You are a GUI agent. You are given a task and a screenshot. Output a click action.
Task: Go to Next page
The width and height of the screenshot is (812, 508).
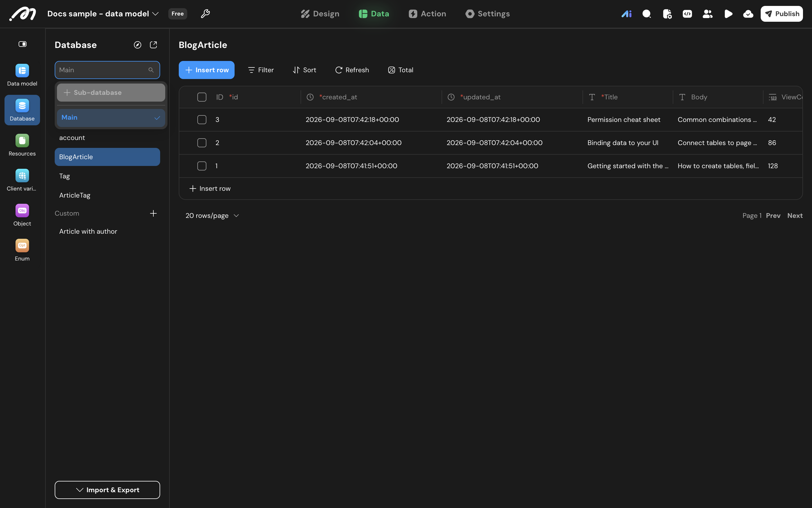click(795, 216)
